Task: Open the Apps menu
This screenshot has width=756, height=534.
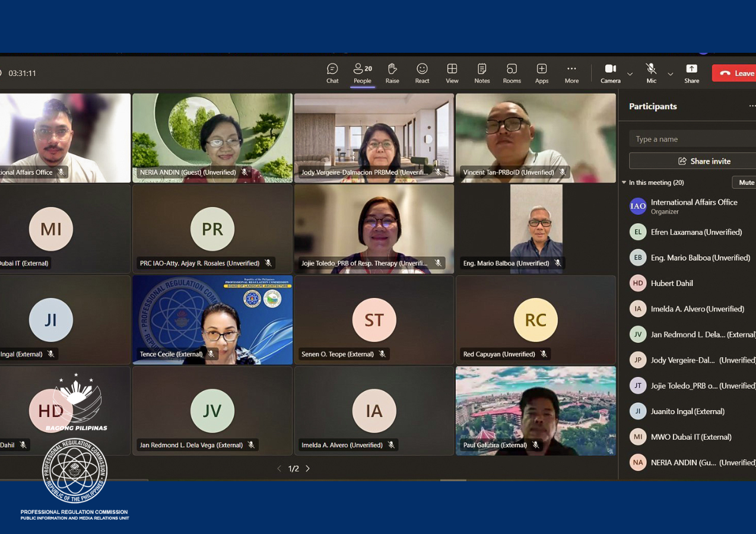Action: [542, 74]
